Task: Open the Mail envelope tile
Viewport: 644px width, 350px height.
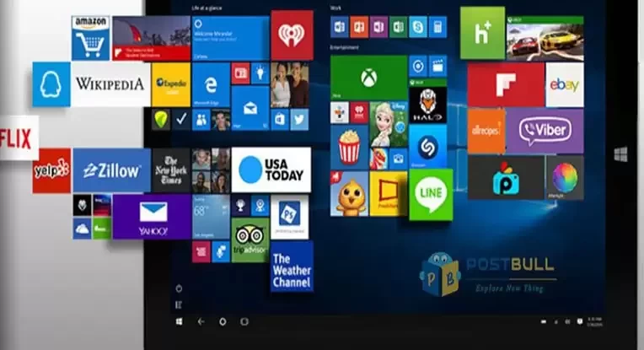Action: (x=250, y=109)
